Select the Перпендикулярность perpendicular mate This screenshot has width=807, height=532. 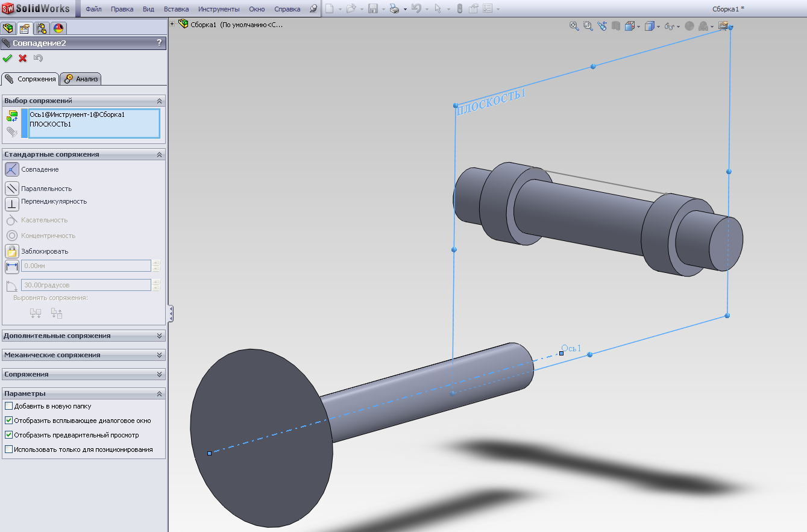12,204
